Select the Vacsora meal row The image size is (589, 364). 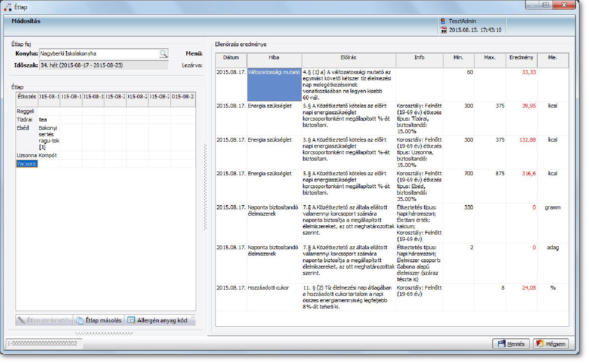(x=27, y=164)
